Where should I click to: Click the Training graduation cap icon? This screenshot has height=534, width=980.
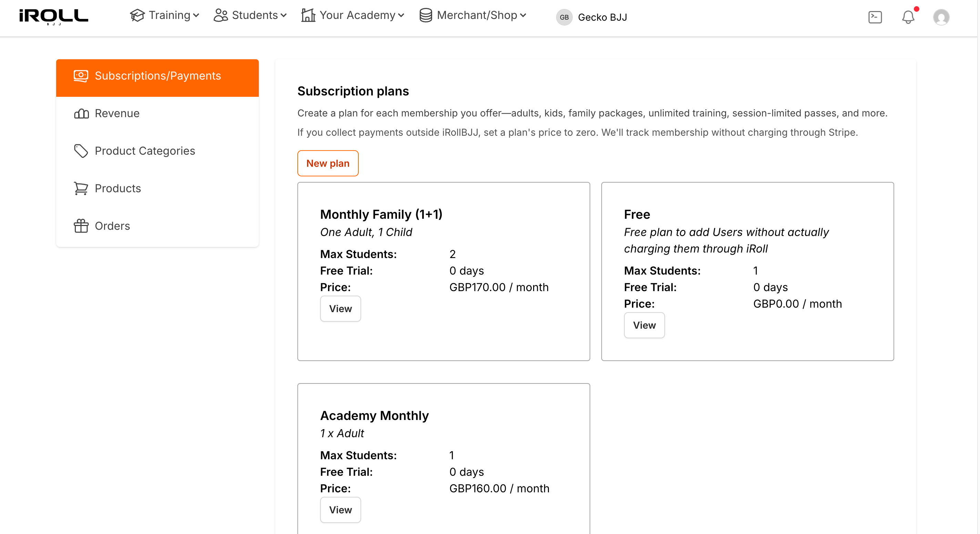[x=137, y=16]
